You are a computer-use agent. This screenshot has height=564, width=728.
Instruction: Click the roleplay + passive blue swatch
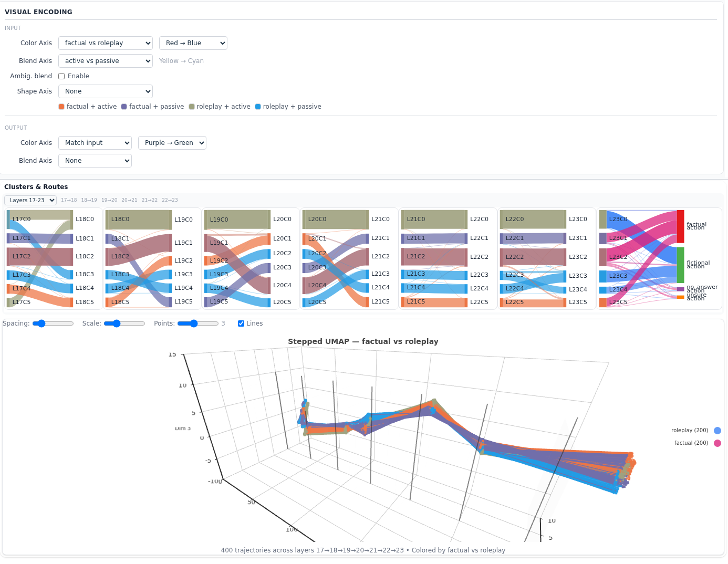pyautogui.click(x=258, y=107)
